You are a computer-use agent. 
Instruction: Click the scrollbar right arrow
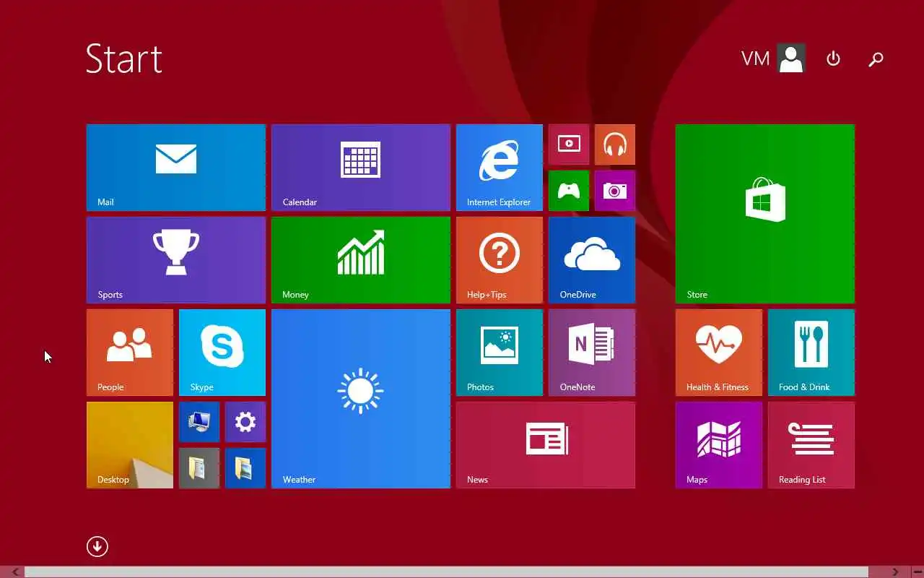pos(895,572)
